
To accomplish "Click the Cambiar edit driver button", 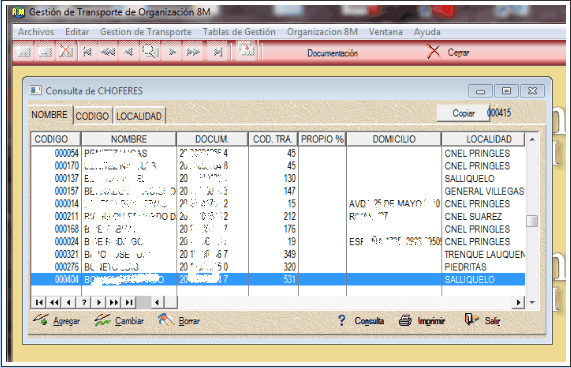I will coord(119,321).
